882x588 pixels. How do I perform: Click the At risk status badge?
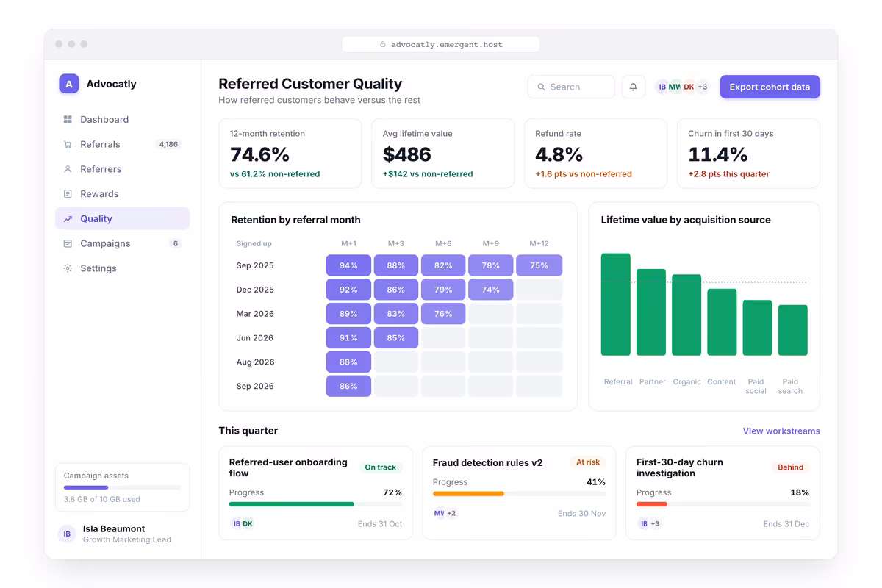click(x=588, y=462)
